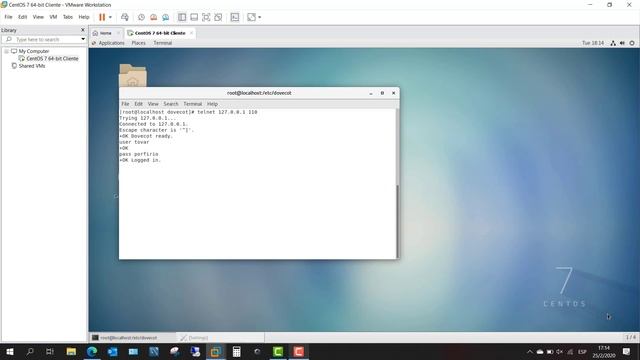The height and width of the screenshot is (360, 640).
Task: Open the Terminal app menu in top bar
Action: click(x=162, y=43)
